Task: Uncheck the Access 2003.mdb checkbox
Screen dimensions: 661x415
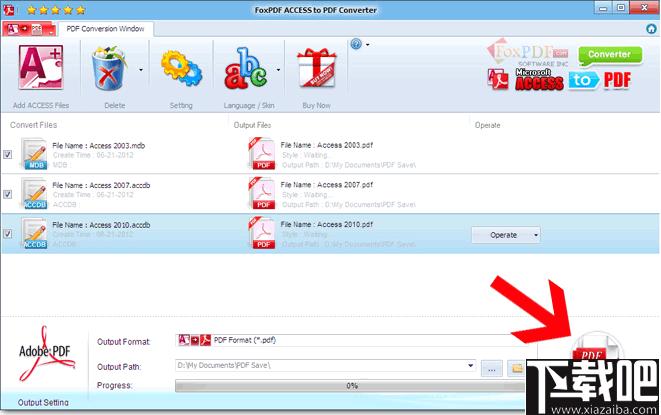Action: coord(8,154)
